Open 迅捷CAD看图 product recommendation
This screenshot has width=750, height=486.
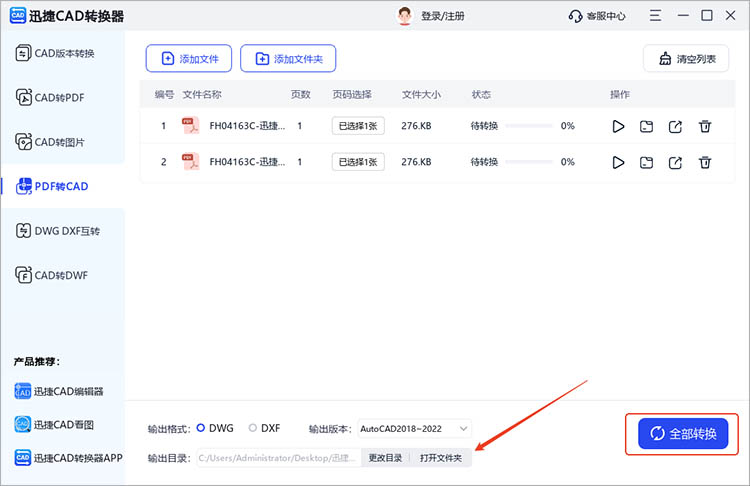pyautogui.click(x=54, y=424)
